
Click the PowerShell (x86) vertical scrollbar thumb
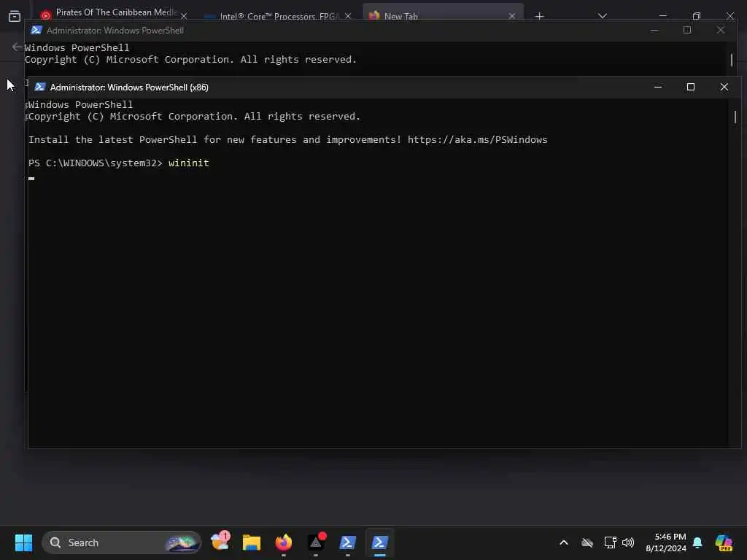[735, 117]
